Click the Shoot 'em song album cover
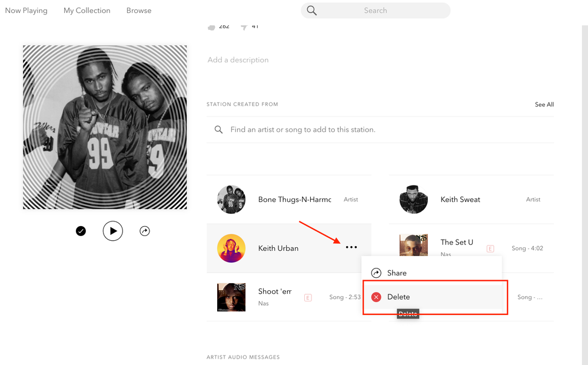This screenshot has height=365, width=588. [x=231, y=297]
